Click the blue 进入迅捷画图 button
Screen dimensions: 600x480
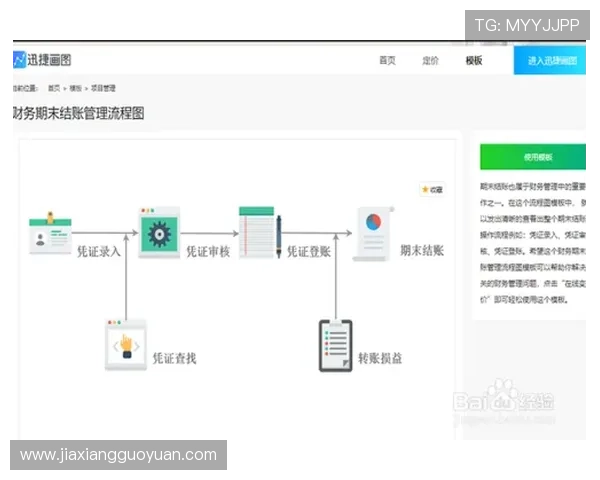click(x=549, y=60)
